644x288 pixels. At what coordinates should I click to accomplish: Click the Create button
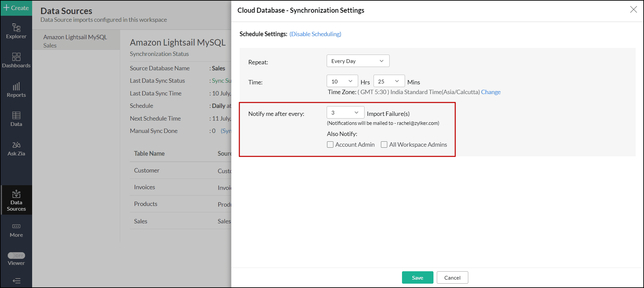(16, 8)
